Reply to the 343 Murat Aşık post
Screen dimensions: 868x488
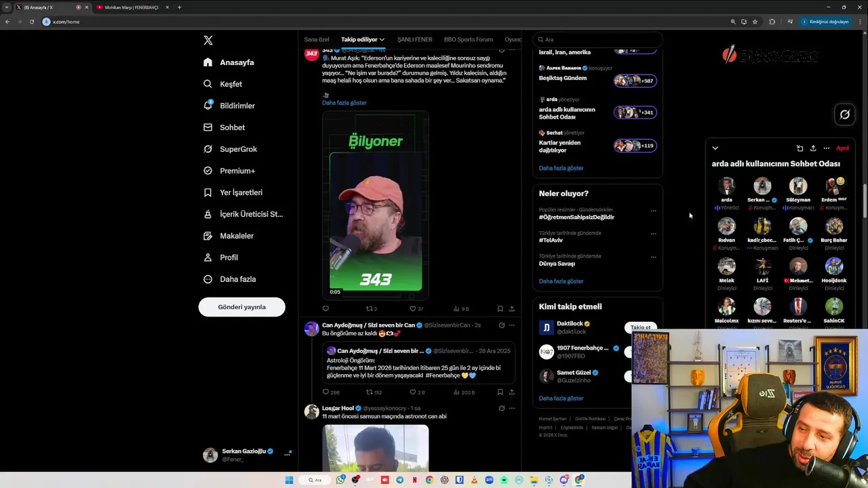(x=325, y=308)
